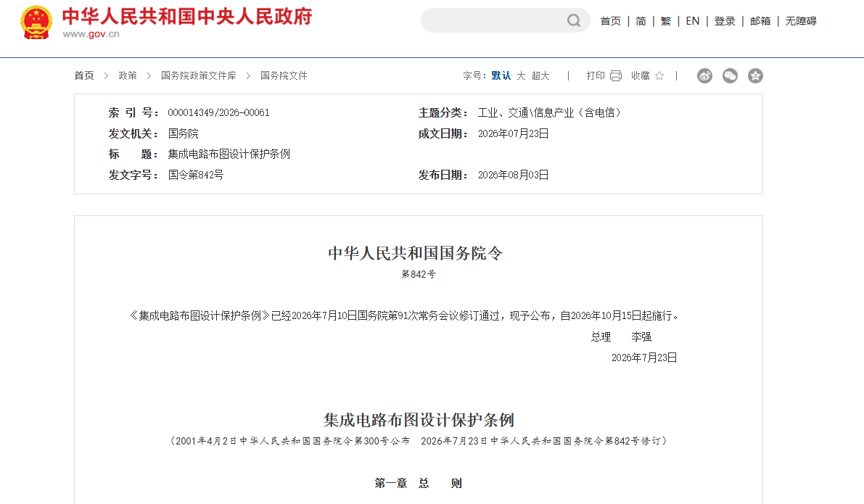
Task: Open the 邮箱 mailbox link
Action: click(x=760, y=21)
